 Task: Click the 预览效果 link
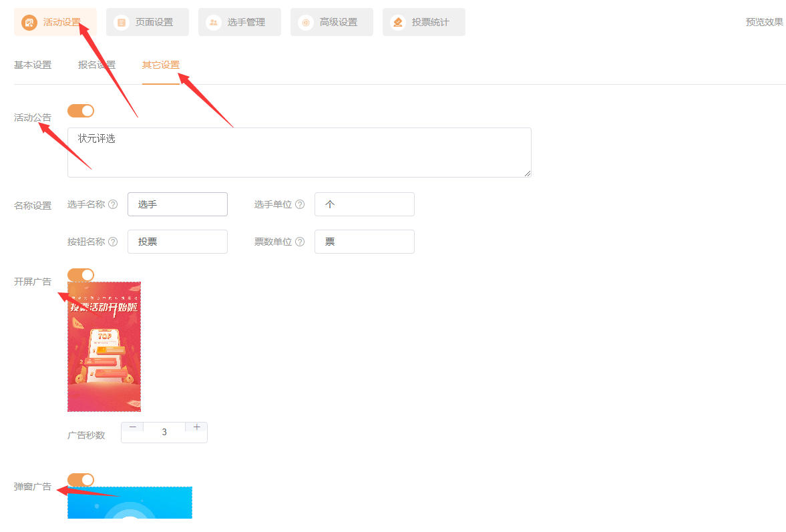[x=765, y=22]
